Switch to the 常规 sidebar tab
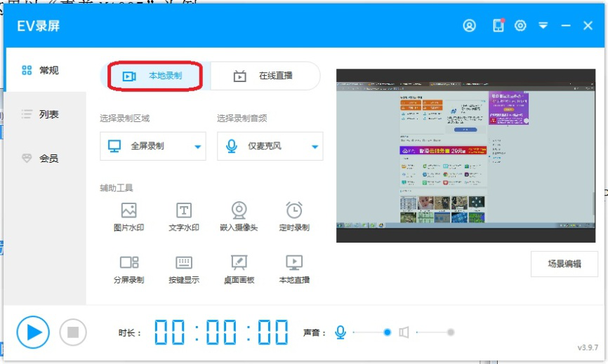This screenshot has width=608, height=364. (x=45, y=70)
